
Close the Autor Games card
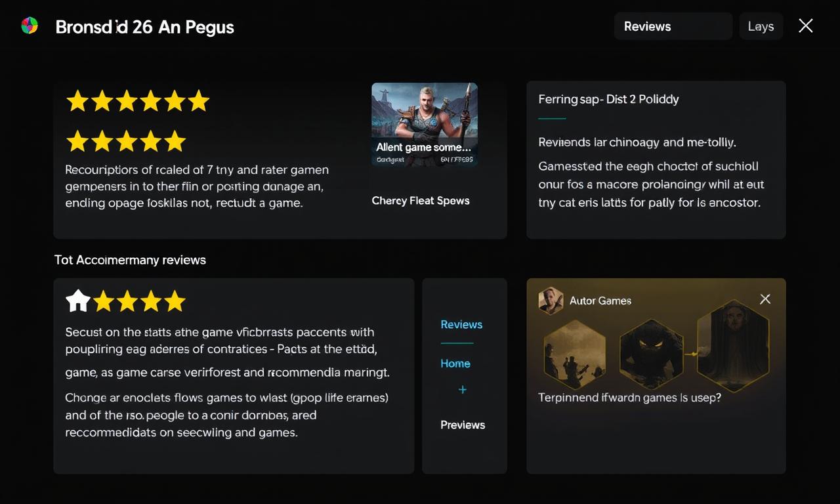point(765,299)
